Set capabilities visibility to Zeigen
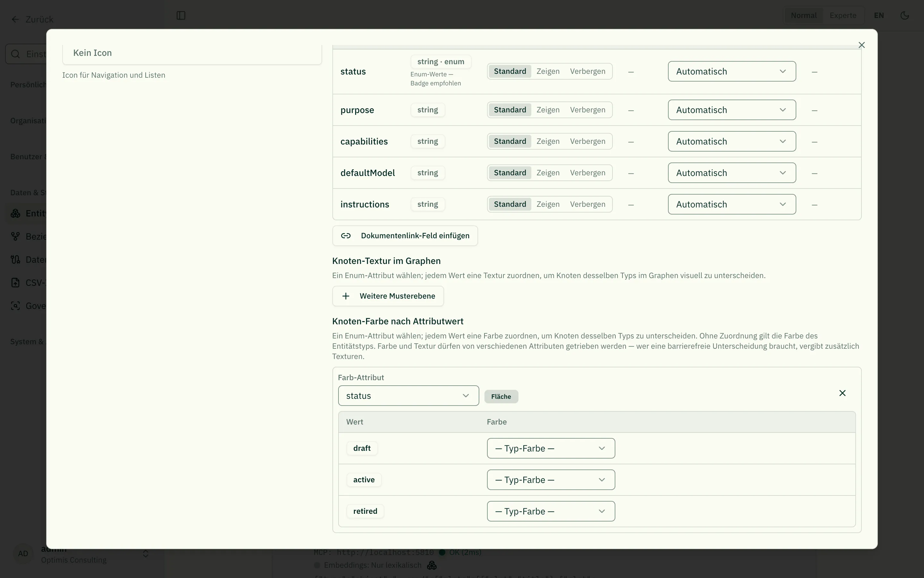Image resolution: width=924 pixels, height=578 pixels. coord(548,141)
